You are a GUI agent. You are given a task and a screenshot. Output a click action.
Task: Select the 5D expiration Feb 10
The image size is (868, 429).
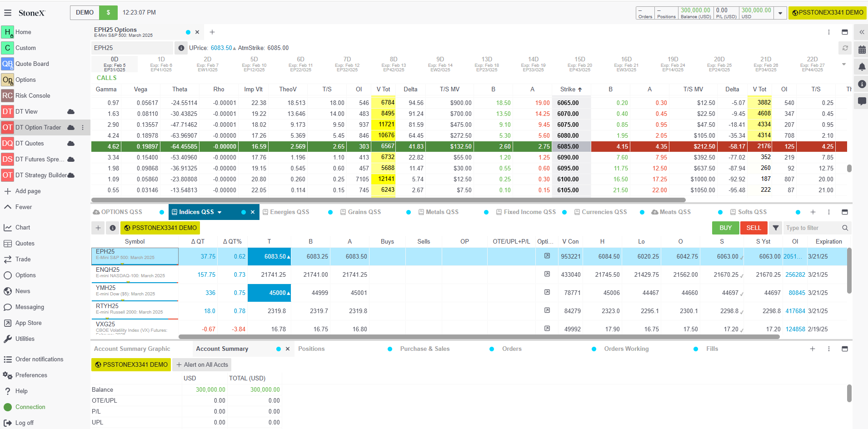[254, 64]
